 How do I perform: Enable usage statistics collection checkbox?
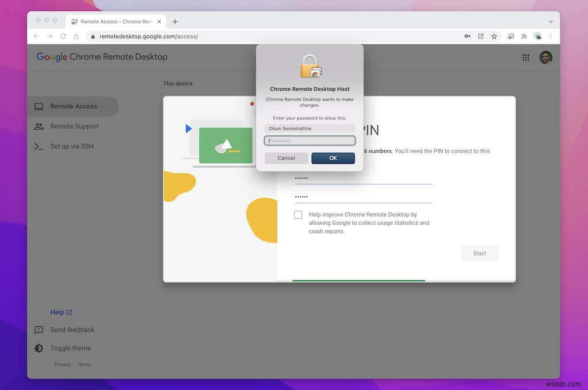click(x=298, y=214)
